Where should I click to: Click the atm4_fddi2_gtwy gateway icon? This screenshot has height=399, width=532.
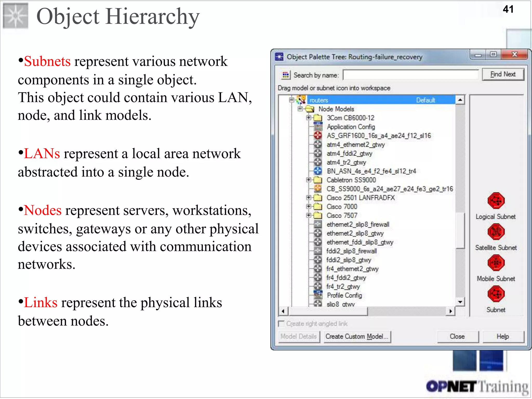tap(318, 153)
